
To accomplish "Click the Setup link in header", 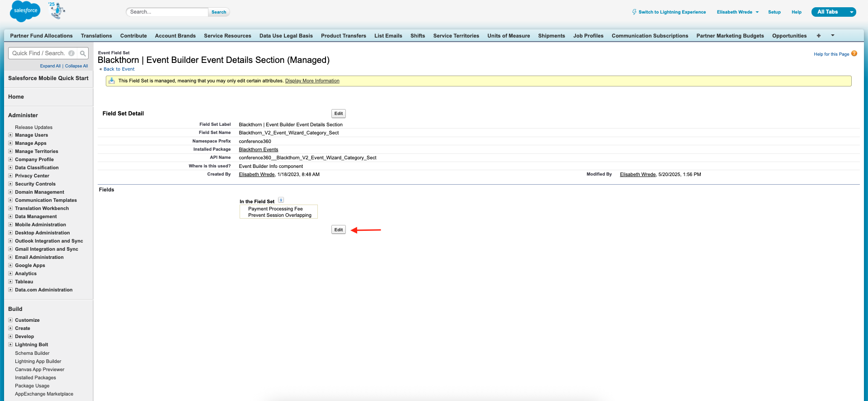I will tap(774, 12).
